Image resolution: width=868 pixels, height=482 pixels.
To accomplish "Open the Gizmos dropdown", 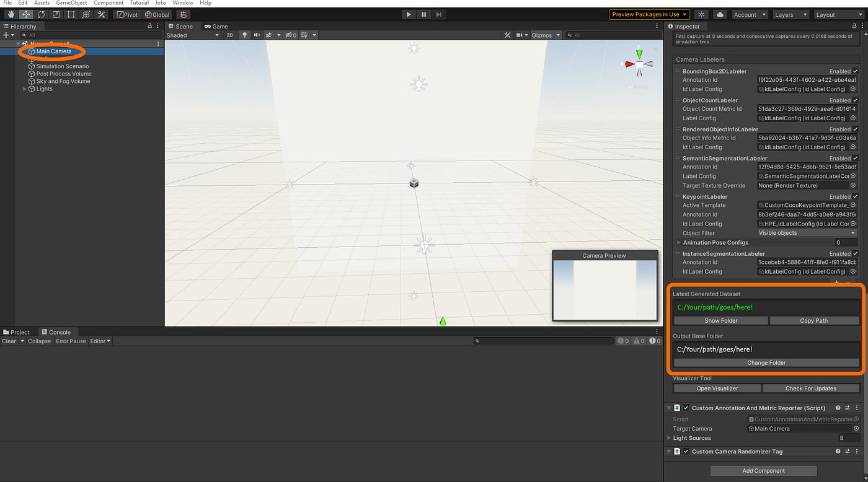I will pyautogui.click(x=545, y=35).
